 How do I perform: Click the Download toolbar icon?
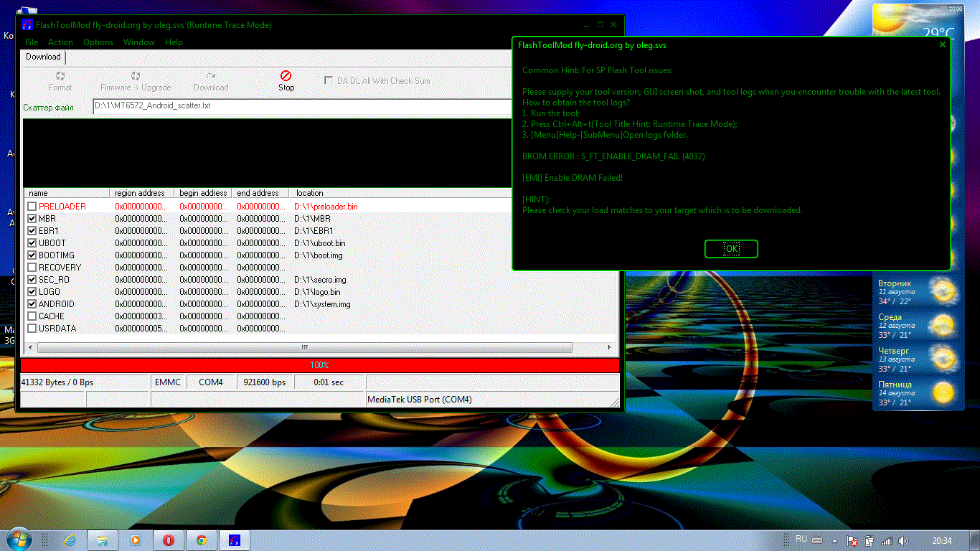tap(211, 75)
